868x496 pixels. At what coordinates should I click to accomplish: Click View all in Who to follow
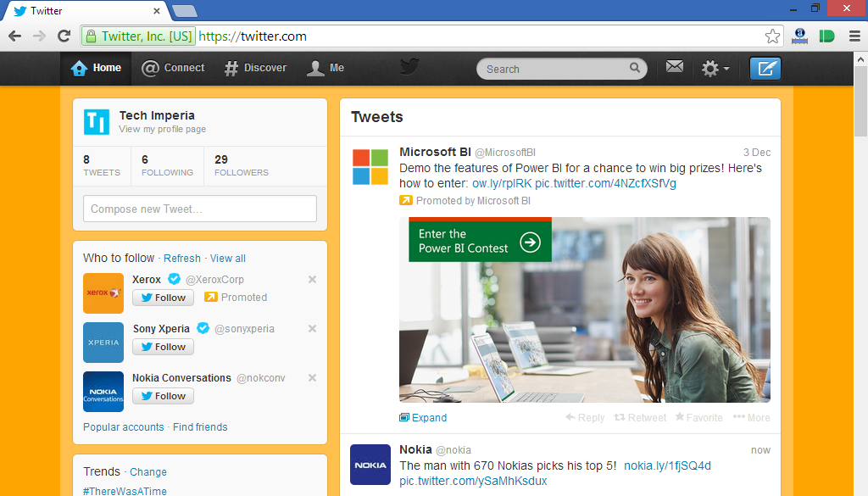pyautogui.click(x=227, y=259)
